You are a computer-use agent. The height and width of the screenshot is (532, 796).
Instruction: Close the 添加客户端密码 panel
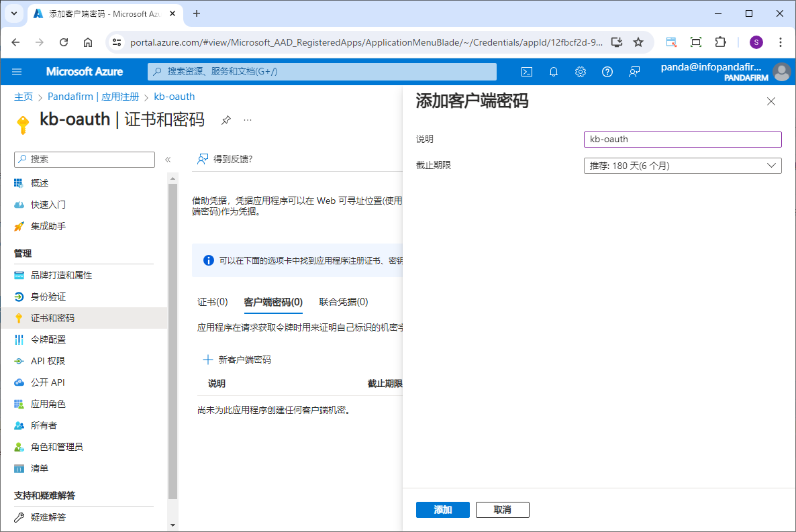click(x=771, y=101)
